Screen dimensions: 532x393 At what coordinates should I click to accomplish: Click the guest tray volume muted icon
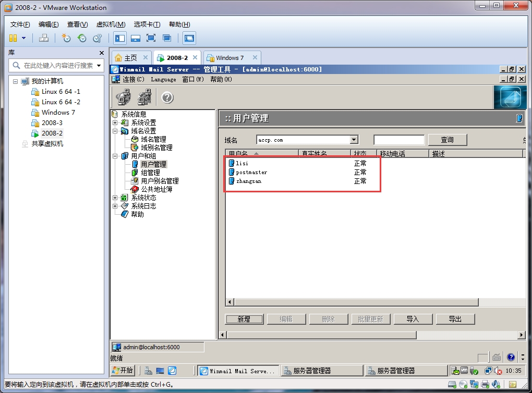click(498, 371)
